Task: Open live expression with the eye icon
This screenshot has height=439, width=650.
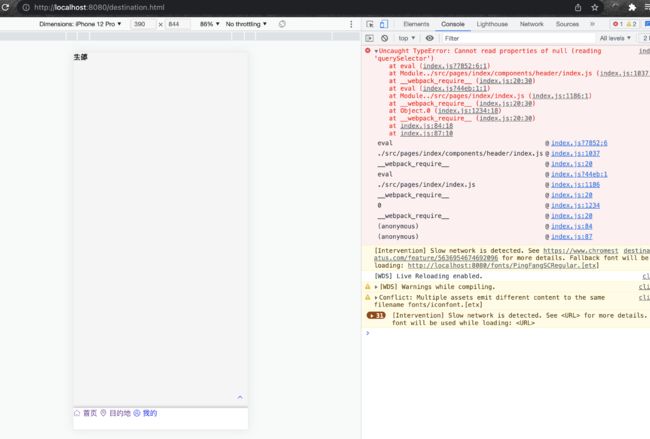Action: (430, 38)
